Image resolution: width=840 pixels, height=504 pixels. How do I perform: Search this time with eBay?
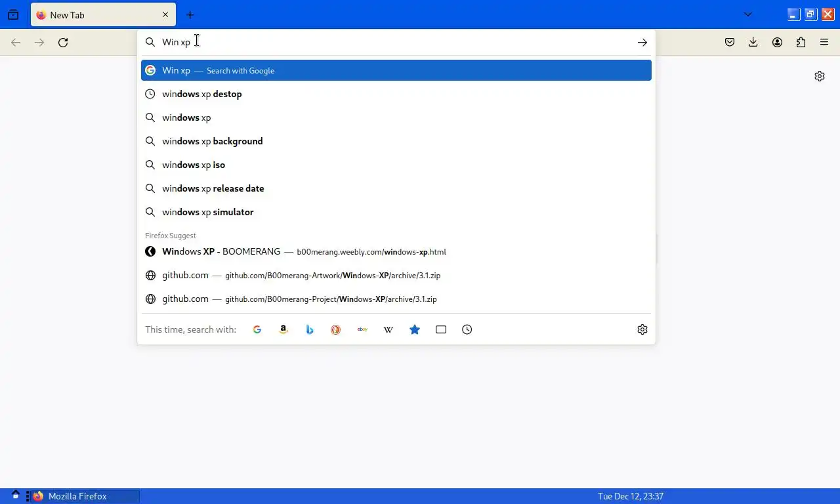pyautogui.click(x=362, y=329)
